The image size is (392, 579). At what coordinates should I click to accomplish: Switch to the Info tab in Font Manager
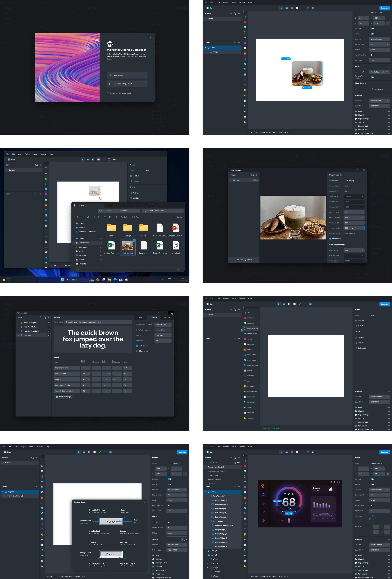pos(141,317)
